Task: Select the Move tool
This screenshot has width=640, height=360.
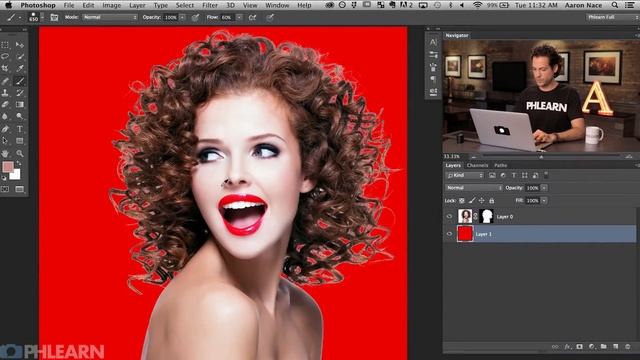Action: [19, 44]
